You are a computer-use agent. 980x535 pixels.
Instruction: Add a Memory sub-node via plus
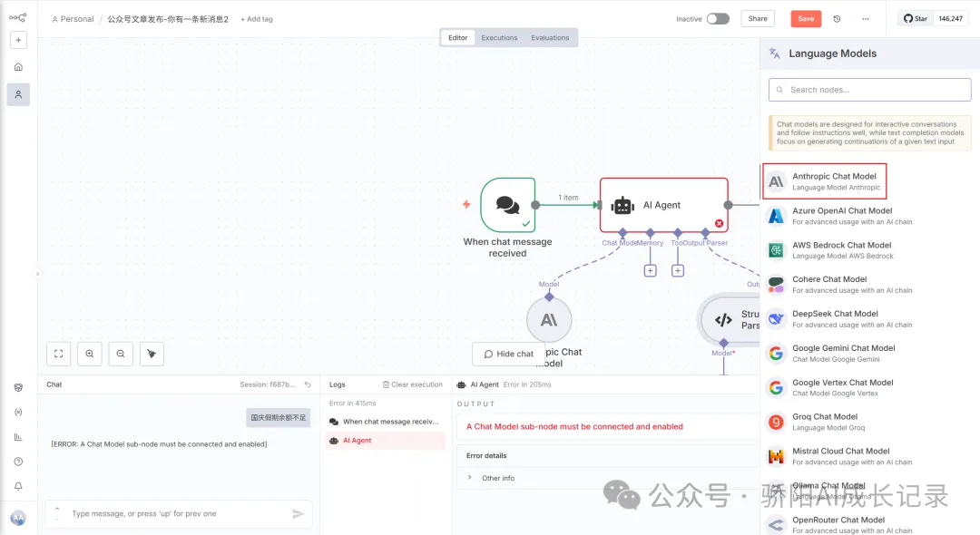point(650,270)
